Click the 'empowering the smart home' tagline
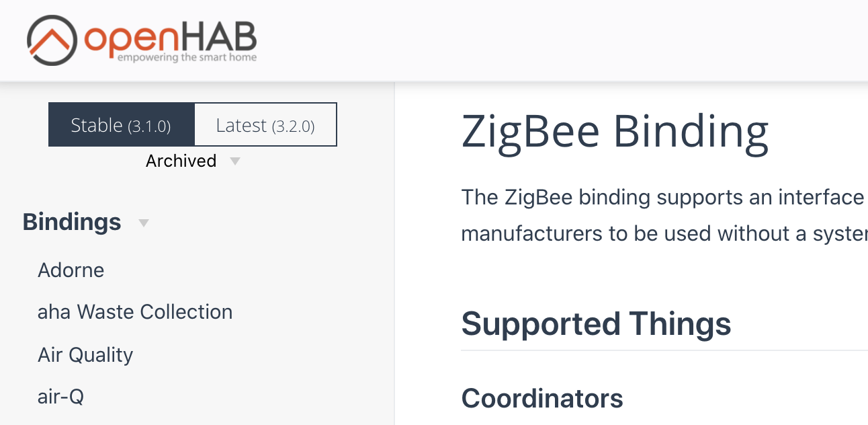Image resolution: width=868 pixels, height=425 pixels. point(187,58)
